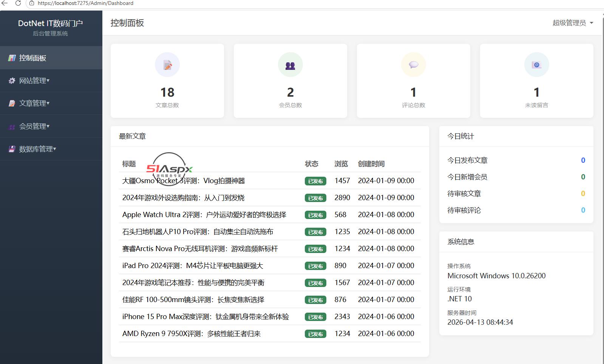Click the member total people icon
604x364 pixels.
[x=290, y=65]
